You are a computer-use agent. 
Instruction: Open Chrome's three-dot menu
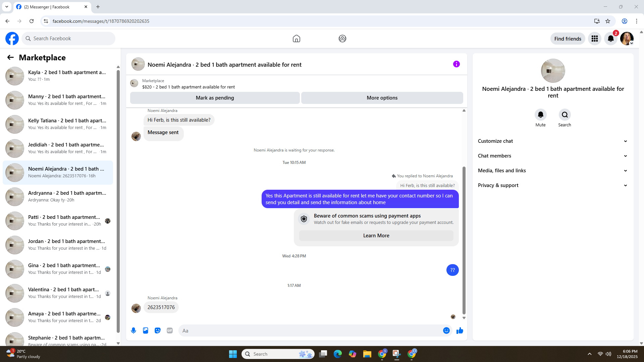point(637,21)
